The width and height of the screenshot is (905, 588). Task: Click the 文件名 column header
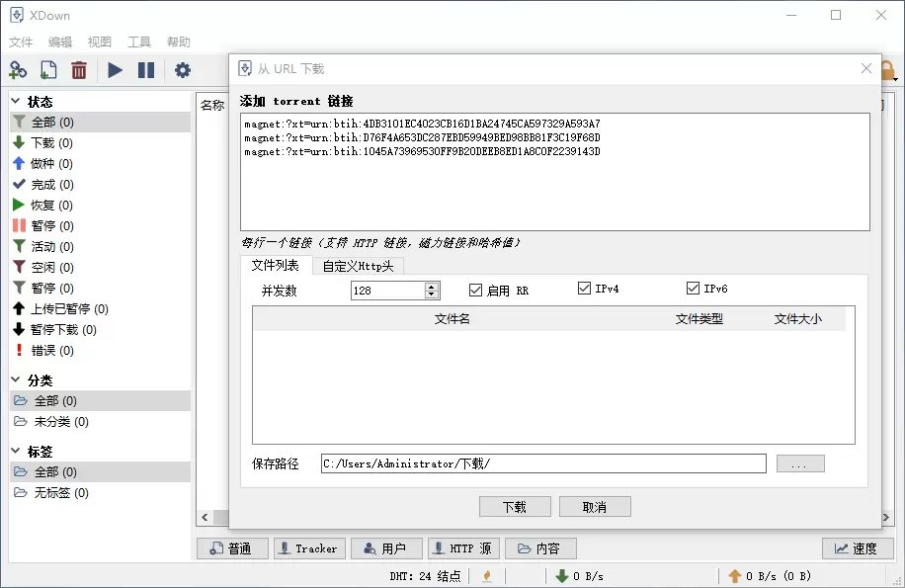tap(452, 318)
